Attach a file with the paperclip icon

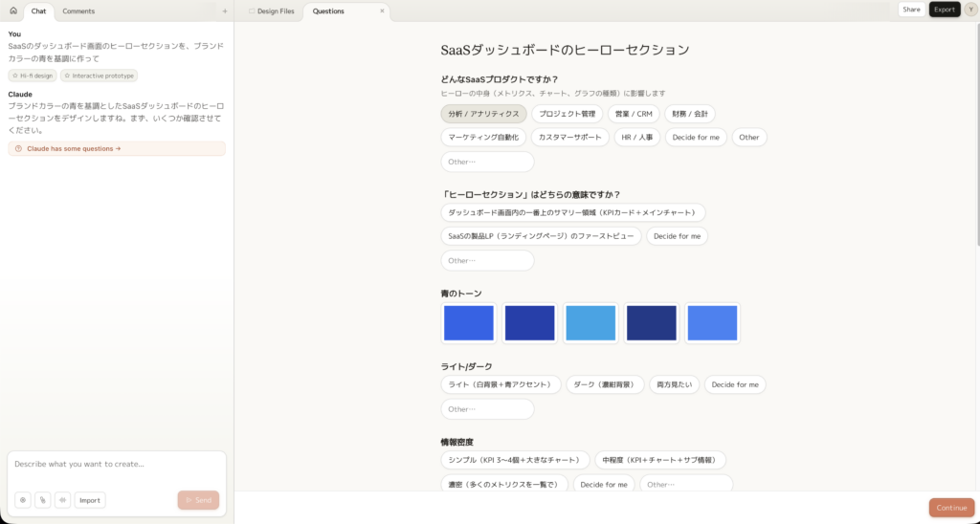click(x=42, y=500)
